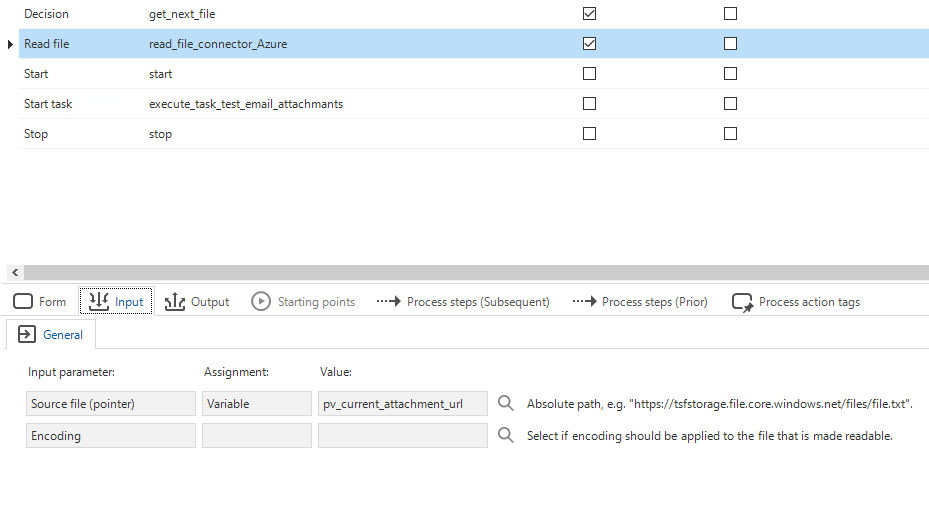Click the Process steps (Prior) arrow icon
Screen dimensions: 929x509
pos(584,302)
